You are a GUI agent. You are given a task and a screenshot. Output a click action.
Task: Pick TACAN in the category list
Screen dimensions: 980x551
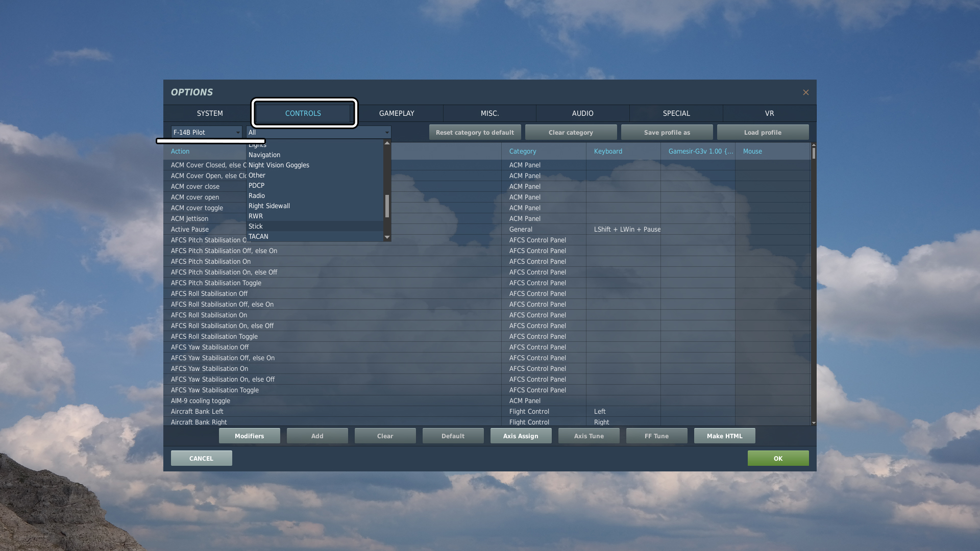coord(258,237)
